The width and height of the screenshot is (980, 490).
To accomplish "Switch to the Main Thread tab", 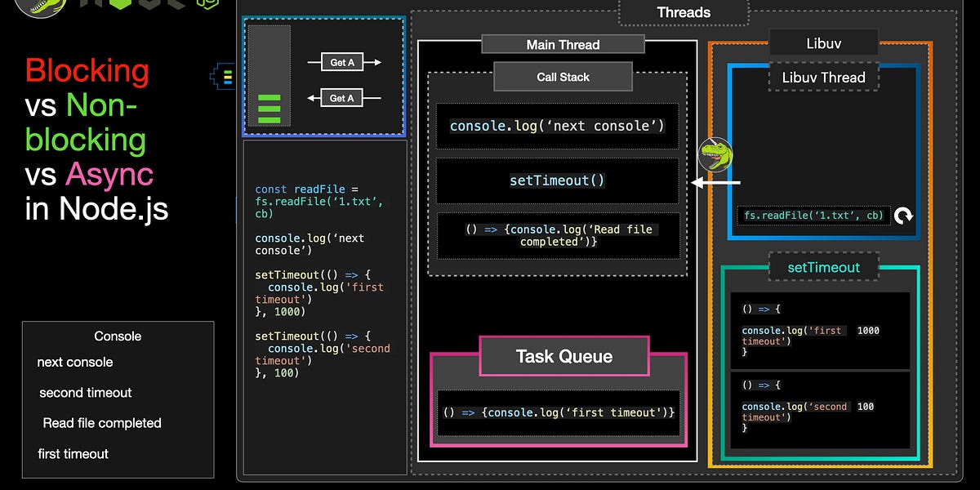I will (x=562, y=44).
